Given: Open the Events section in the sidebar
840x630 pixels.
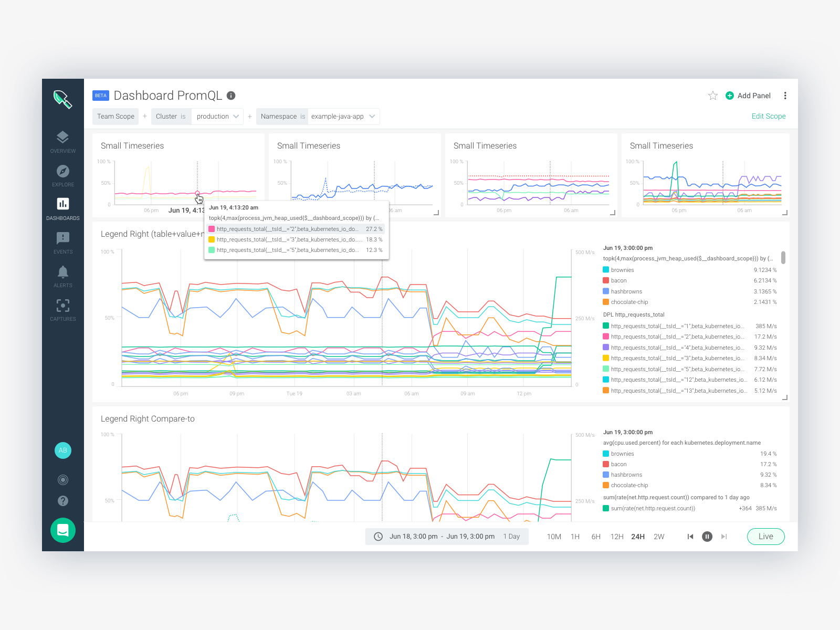Looking at the screenshot, I should [62, 241].
